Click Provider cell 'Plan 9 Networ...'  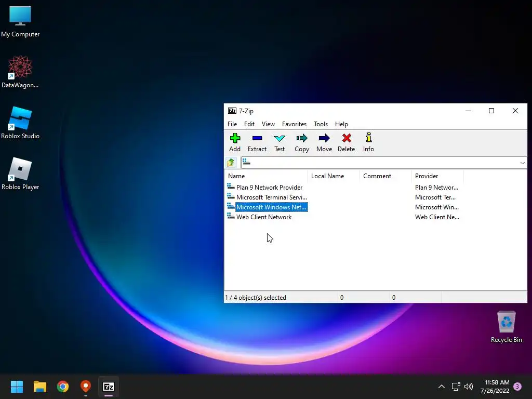click(x=436, y=187)
